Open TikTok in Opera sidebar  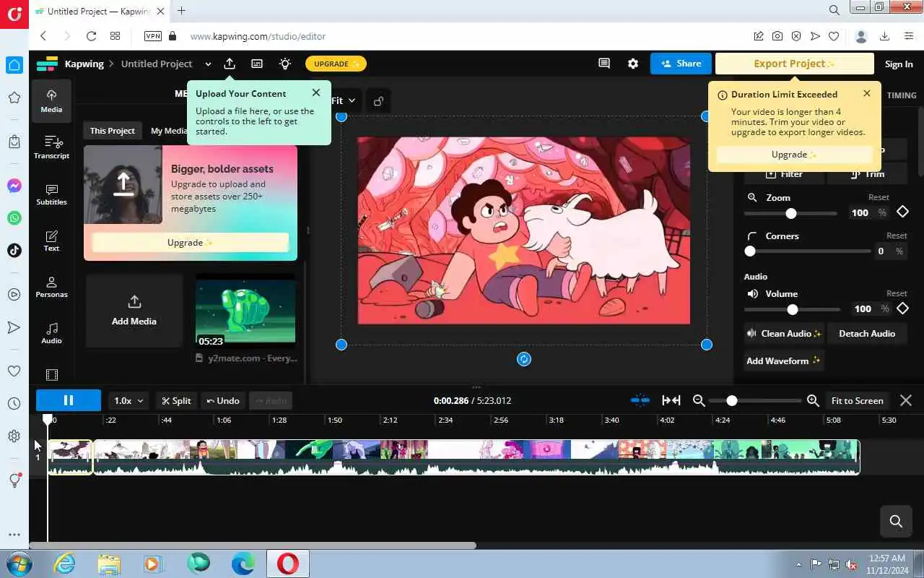(x=14, y=250)
